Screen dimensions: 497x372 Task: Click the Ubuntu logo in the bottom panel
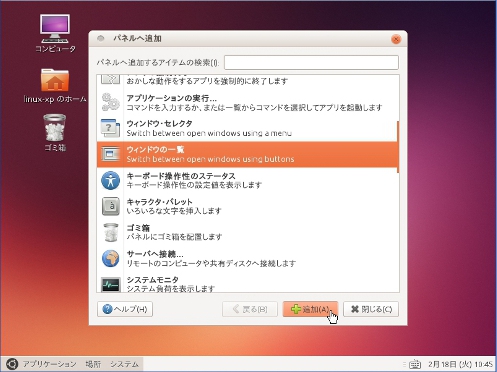pos(11,364)
